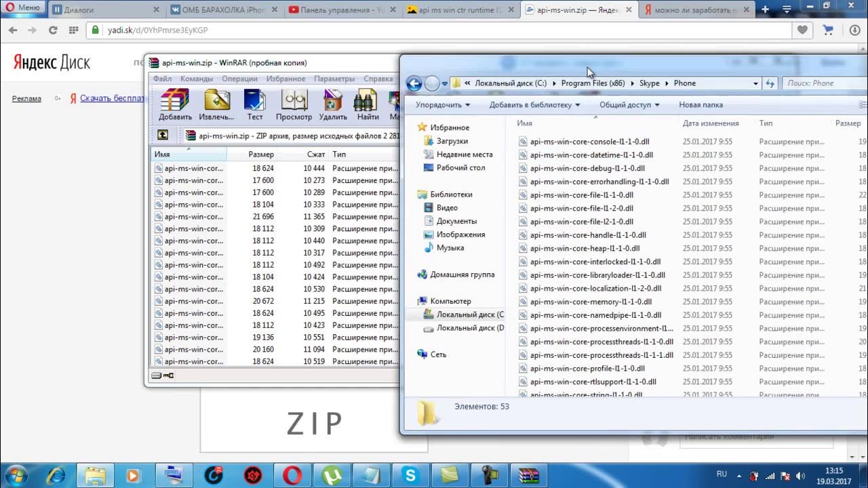Click the Добавить icon in WinRAR toolbar
The height and width of the screenshot is (488, 868).
click(x=175, y=104)
